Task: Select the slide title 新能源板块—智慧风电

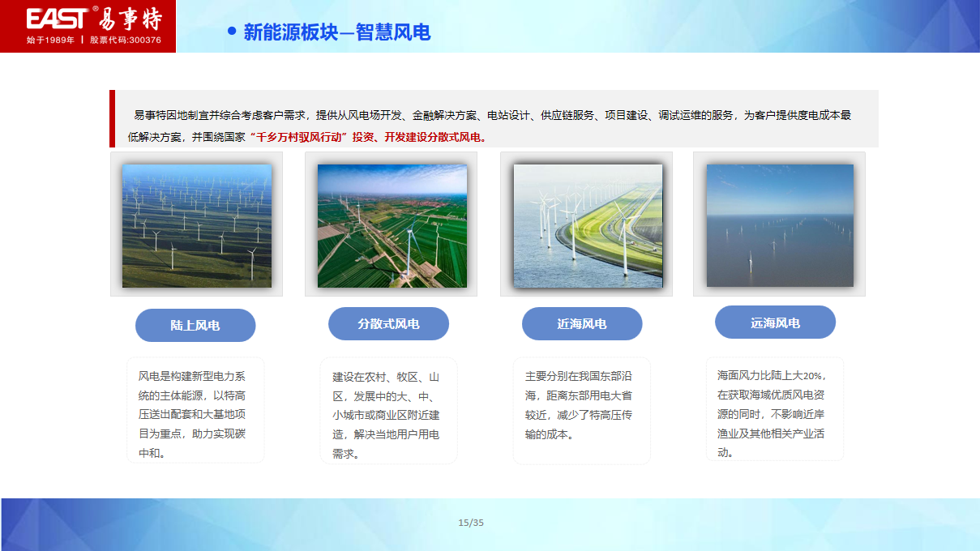Action: point(336,32)
